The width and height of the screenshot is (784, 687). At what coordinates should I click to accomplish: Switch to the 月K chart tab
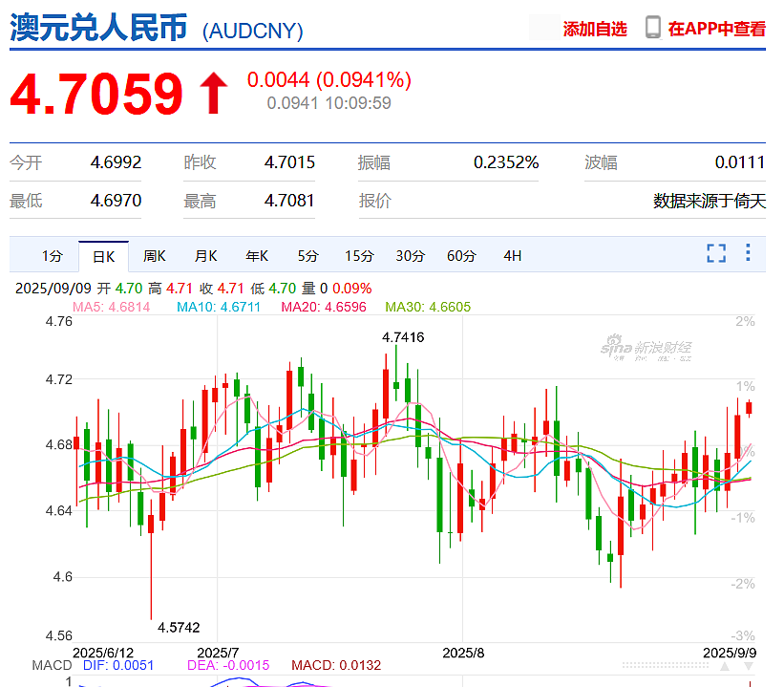click(205, 256)
